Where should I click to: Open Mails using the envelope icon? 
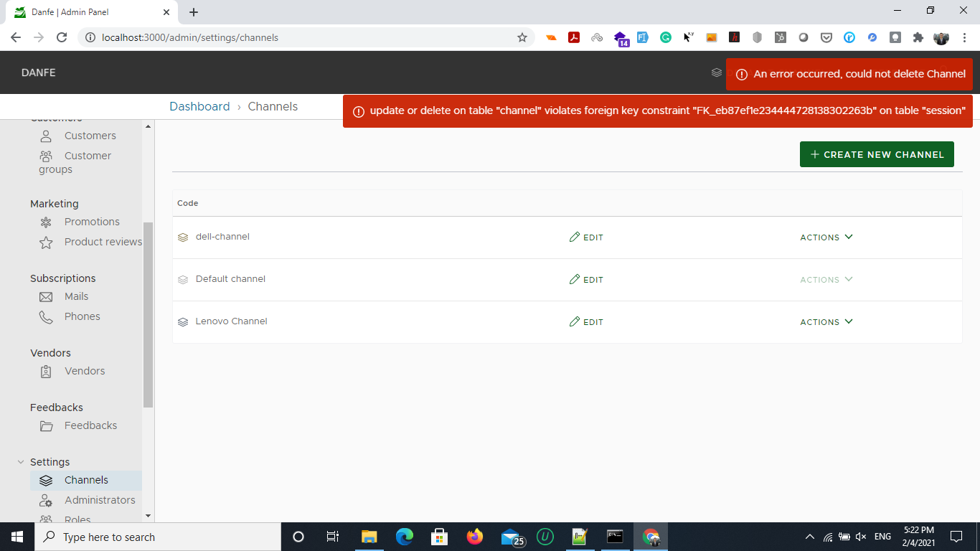click(x=46, y=296)
